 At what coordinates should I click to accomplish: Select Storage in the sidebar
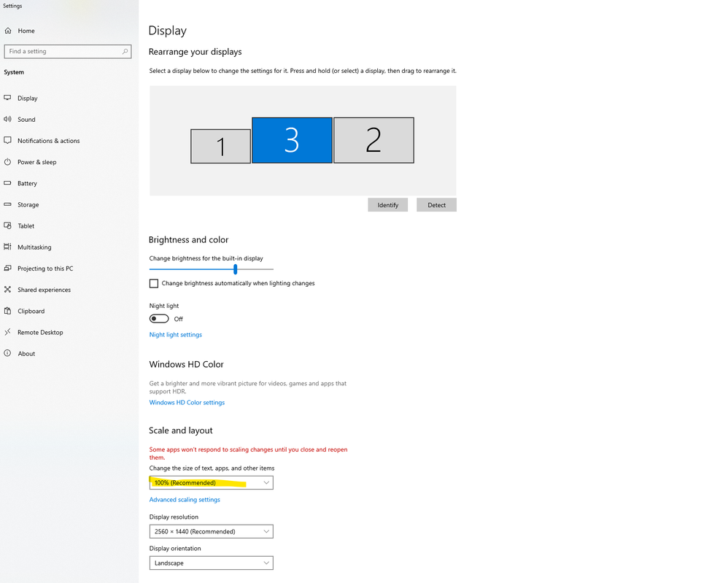point(28,205)
